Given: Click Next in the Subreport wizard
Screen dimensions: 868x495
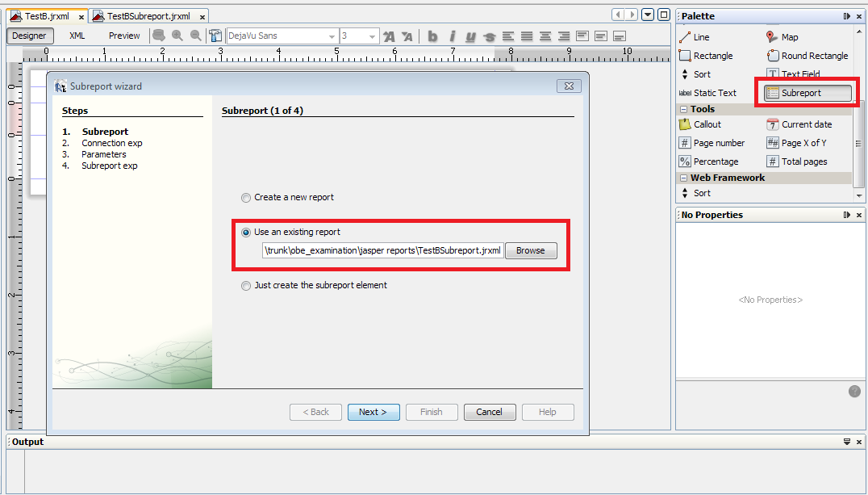Looking at the screenshot, I should [373, 412].
